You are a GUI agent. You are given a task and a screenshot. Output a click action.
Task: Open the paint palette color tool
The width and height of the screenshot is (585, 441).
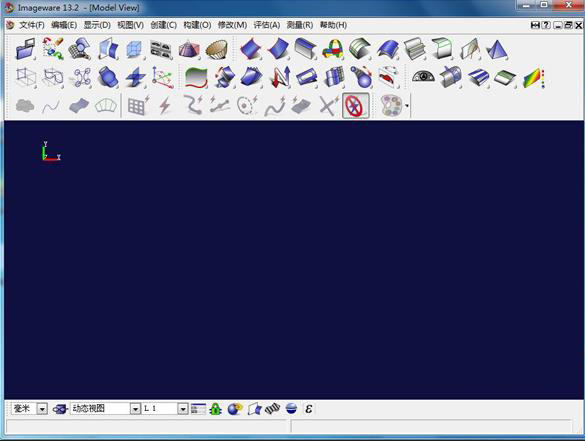pos(391,106)
